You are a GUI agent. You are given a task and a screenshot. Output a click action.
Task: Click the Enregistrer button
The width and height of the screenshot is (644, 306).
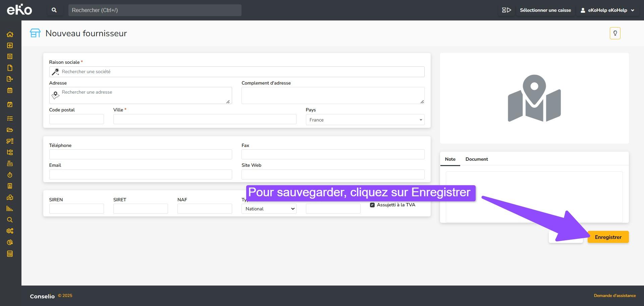(608, 237)
